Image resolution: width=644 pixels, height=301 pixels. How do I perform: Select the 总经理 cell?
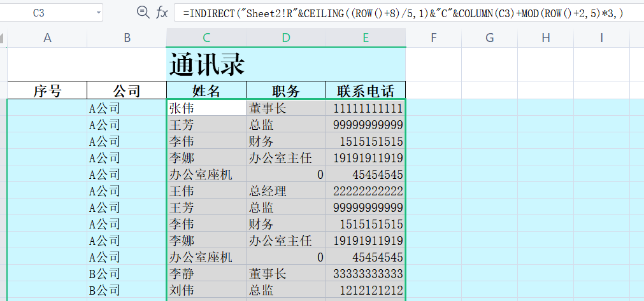click(286, 191)
